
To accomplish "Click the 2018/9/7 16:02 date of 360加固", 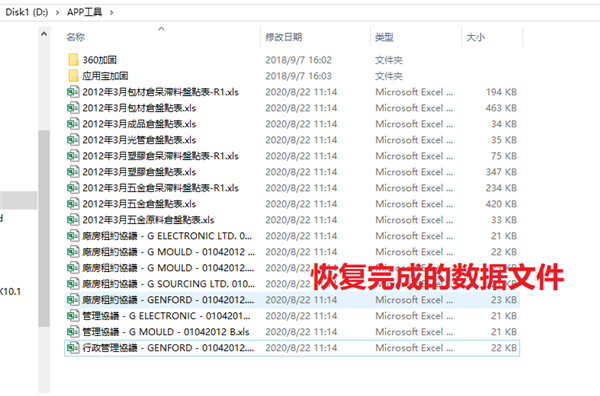I will click(298, 60).
